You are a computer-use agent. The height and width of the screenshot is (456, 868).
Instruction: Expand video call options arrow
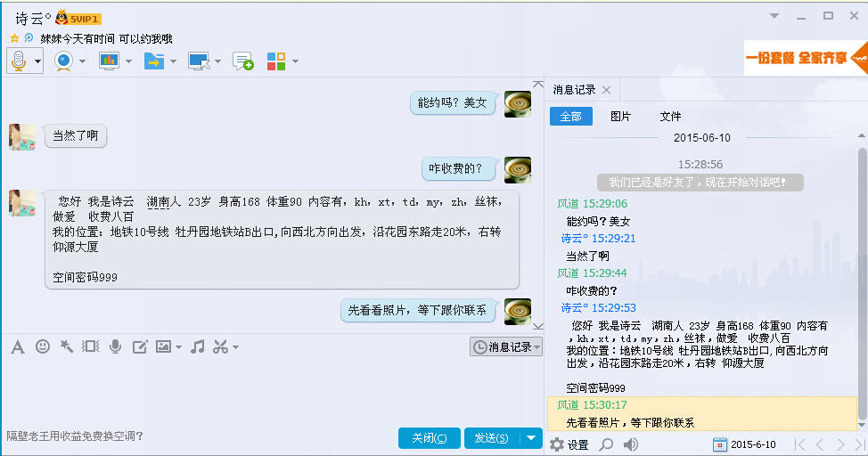83,61
